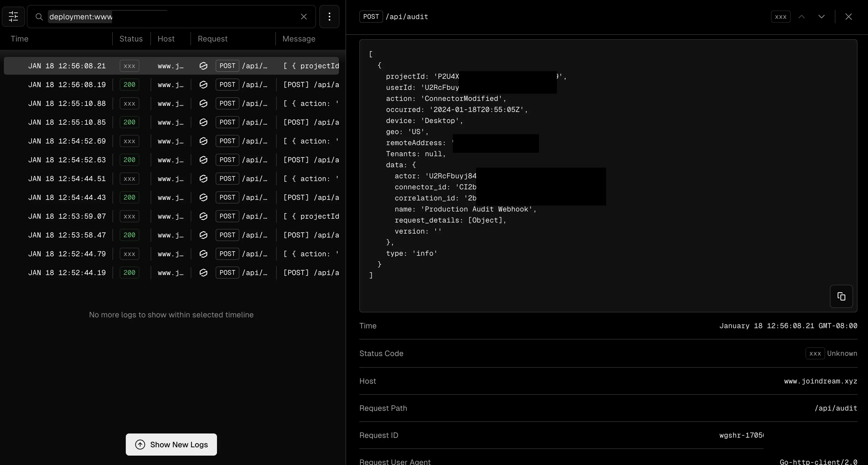The image size is (868, 465).
Task: Select the Status column header to sort
Action: click(131, 38)
